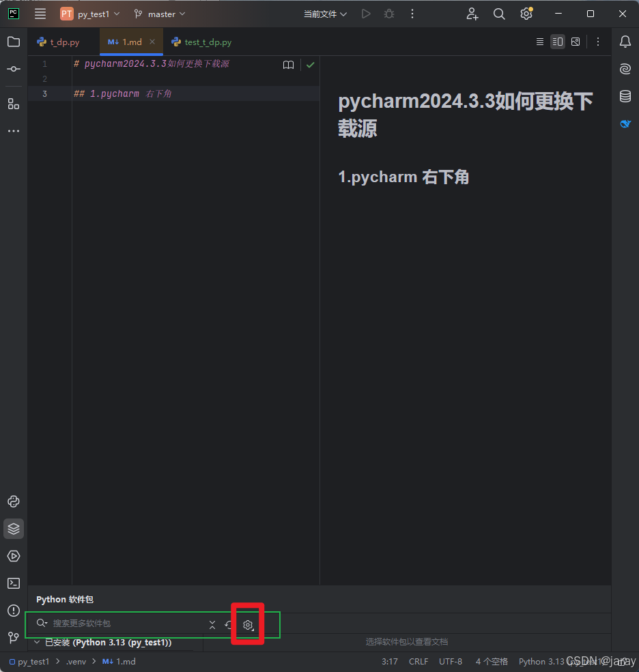Click line number 2 in the gutter

44,79
